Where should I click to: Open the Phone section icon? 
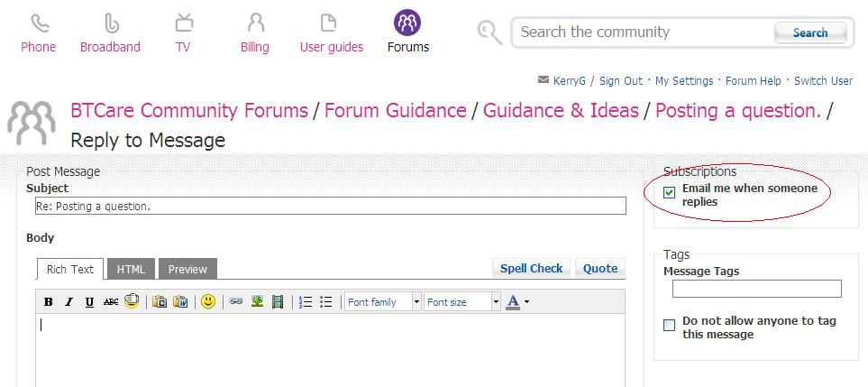(40, 23)
